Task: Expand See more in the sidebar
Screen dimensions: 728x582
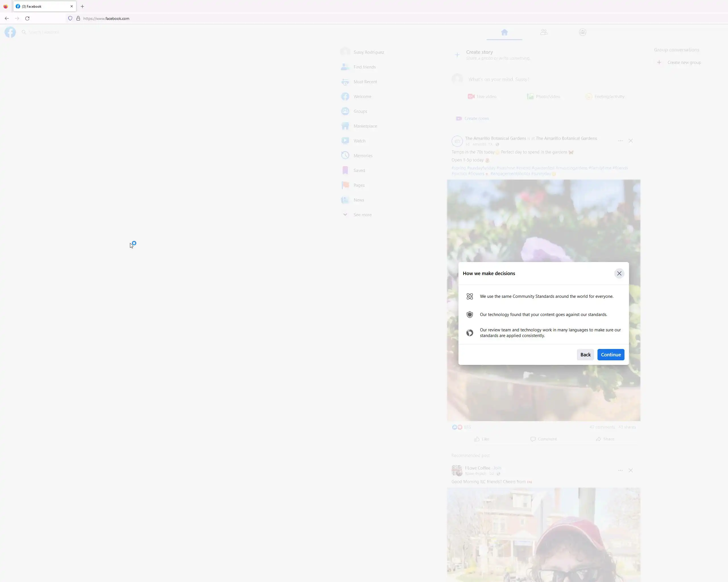Action: click(362, 215)
